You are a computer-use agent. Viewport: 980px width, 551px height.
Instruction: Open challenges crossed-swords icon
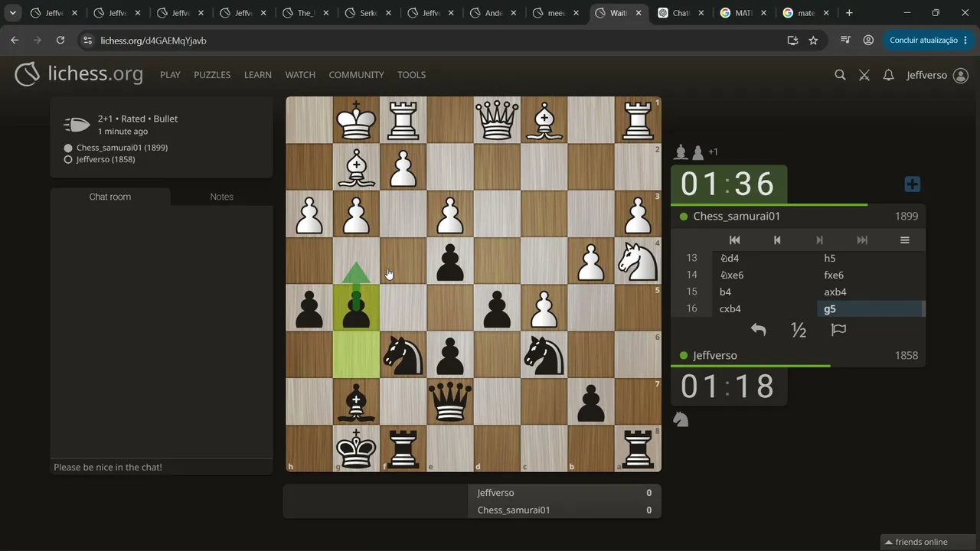point(864,75)
